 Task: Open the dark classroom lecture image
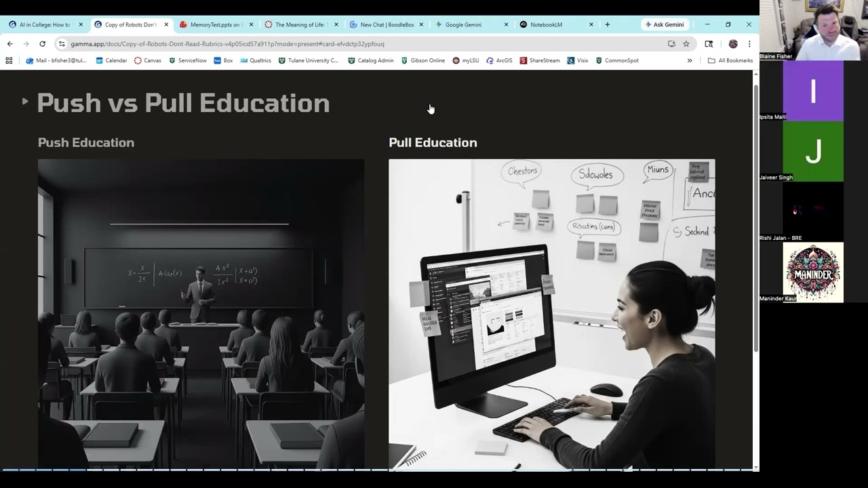pyautogui.click(x=201, y=314)
